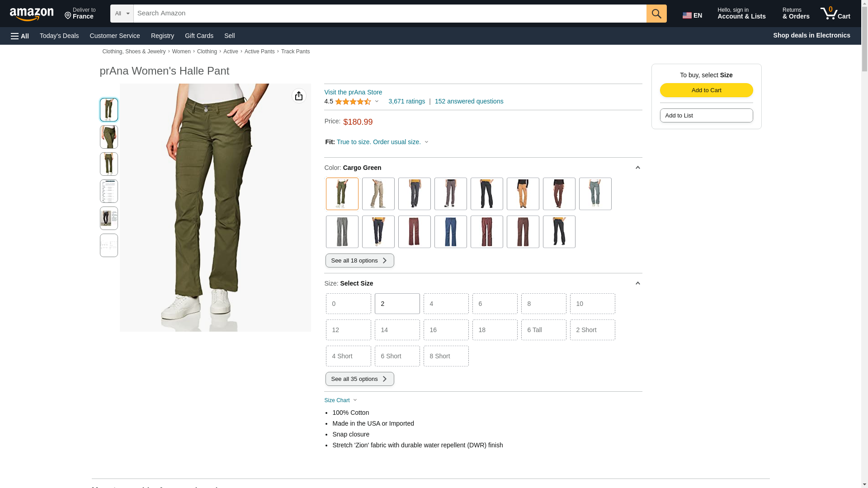The image size is (868, 488).
Task: Open Gift Cards navigation item
Action: [199, 36]
